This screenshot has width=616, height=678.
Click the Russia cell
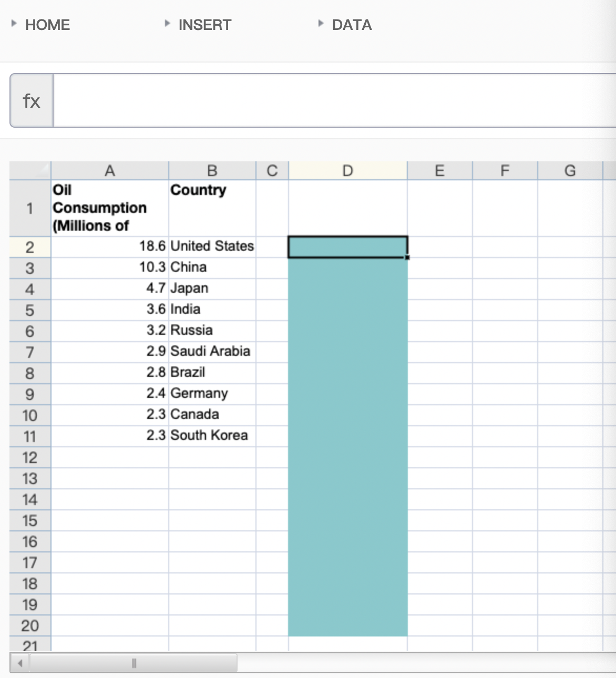212,331
